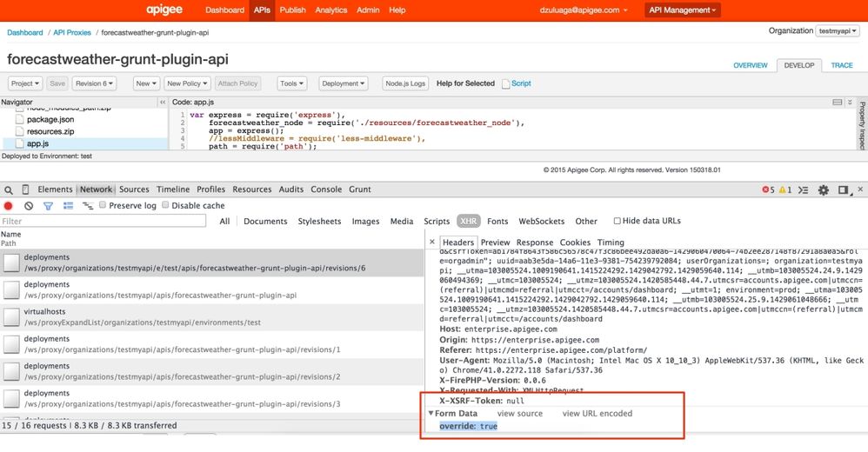Image resolution: width=868 pixels, height=452 pixels.
Task: Open the Console DevTools tab
Action: coord(326,189)
